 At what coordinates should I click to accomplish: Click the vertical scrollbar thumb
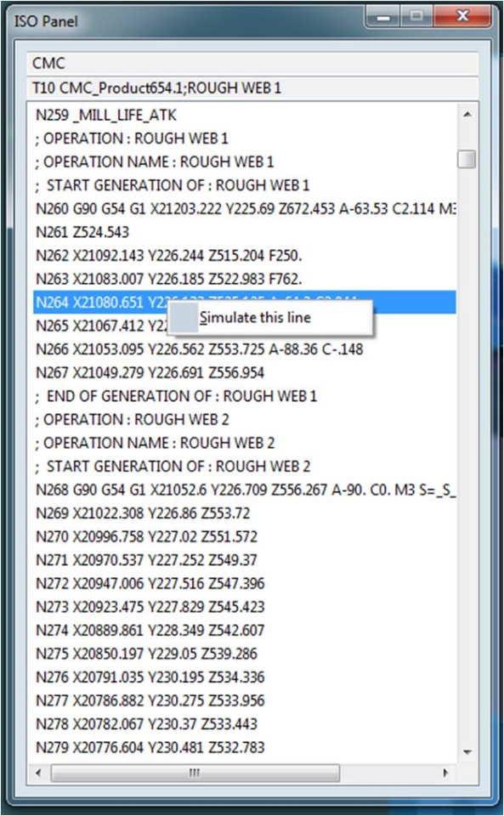467,159
